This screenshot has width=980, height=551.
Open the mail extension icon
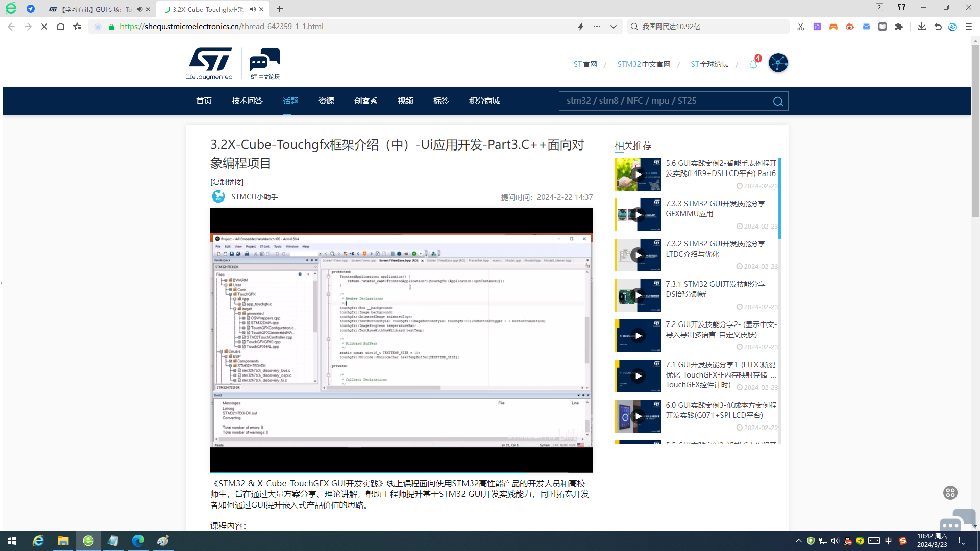866,27
